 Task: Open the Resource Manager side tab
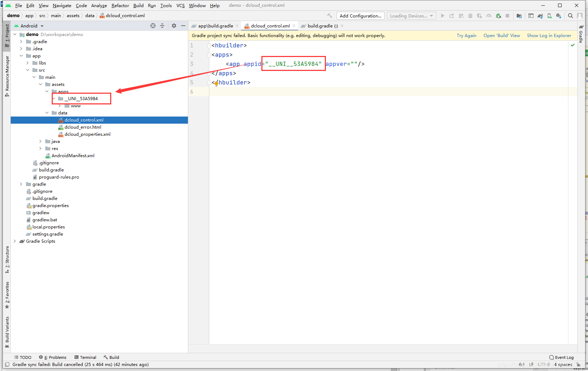click(x=7, y=76)
